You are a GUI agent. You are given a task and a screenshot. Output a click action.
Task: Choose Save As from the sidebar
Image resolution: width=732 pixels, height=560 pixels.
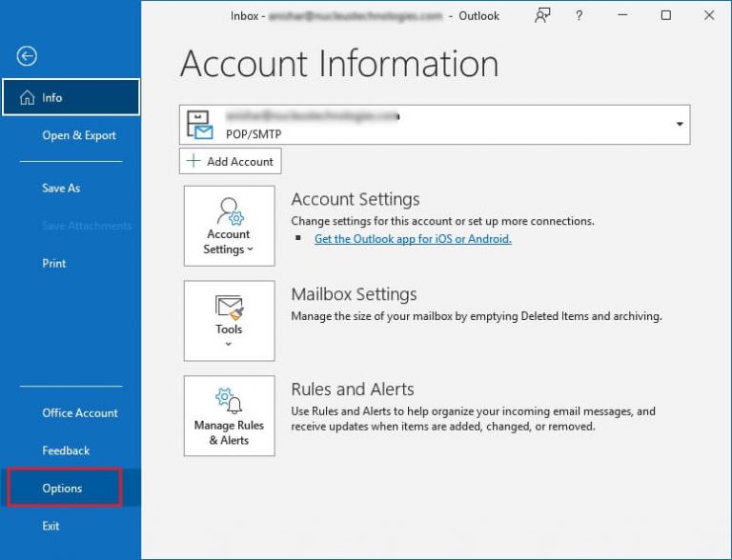61,189
